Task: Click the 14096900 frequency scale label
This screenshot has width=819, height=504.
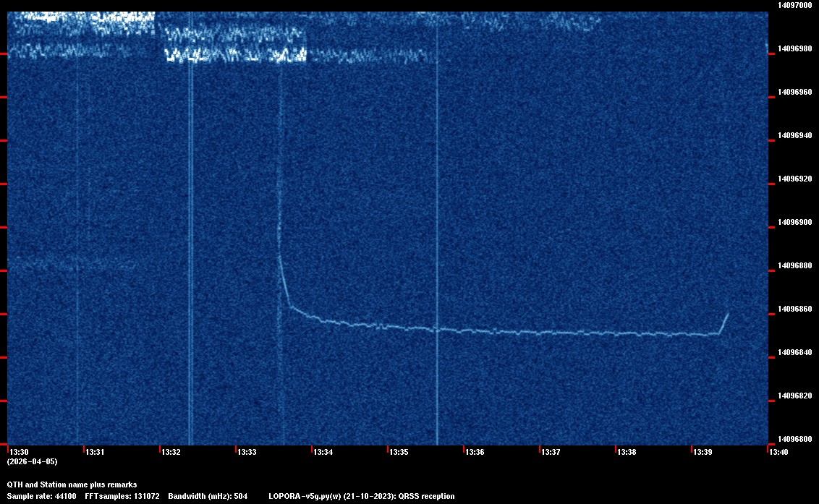Action: (x=794, y=222)
